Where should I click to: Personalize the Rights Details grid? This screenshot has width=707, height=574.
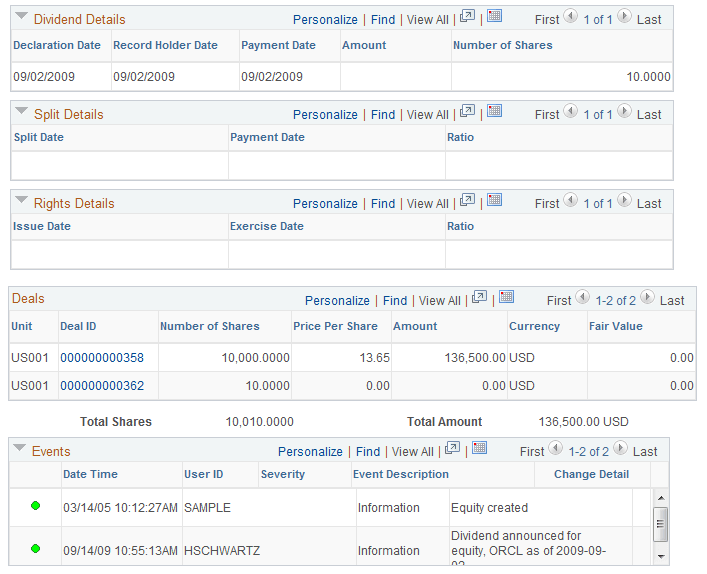coord(325,203)
